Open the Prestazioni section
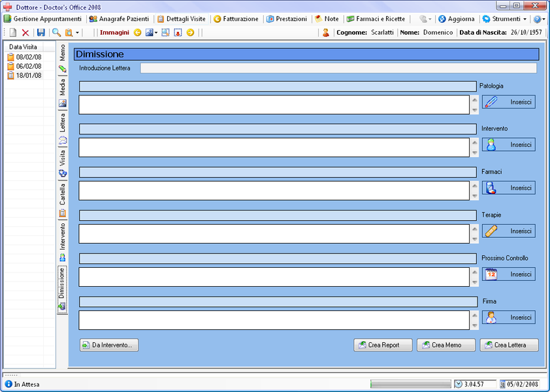The height and width of the screenshot is (392, 550). 287,19
